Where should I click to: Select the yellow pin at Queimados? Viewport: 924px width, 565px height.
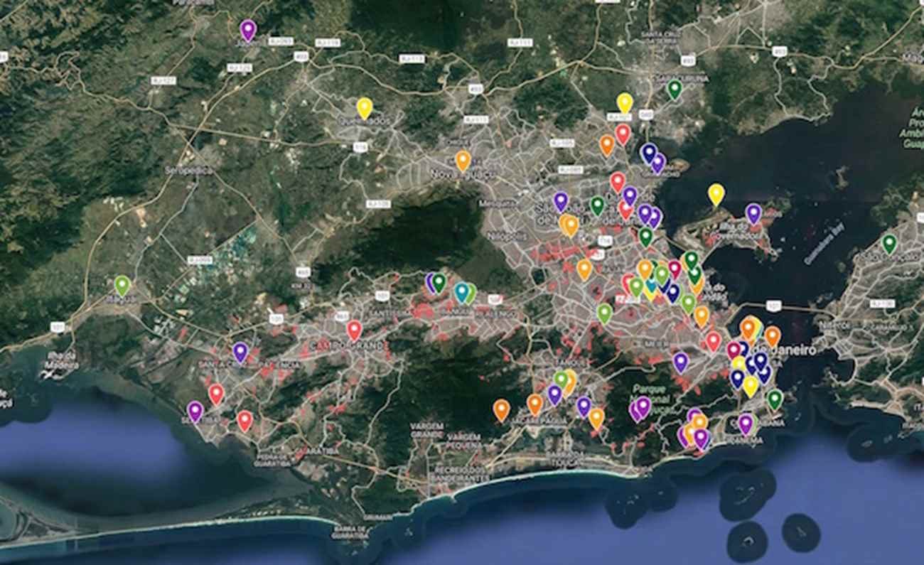click(364, 107)
